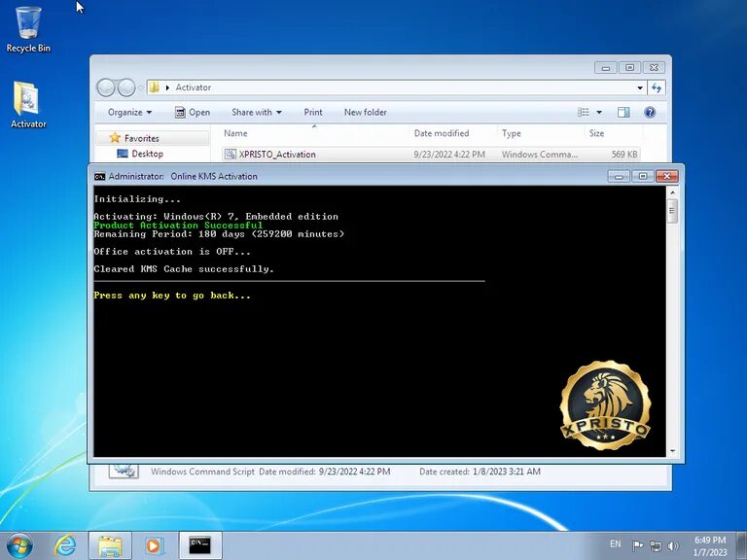Click Windows Comma... type cell
747x560 pixels.
(539, 155)
